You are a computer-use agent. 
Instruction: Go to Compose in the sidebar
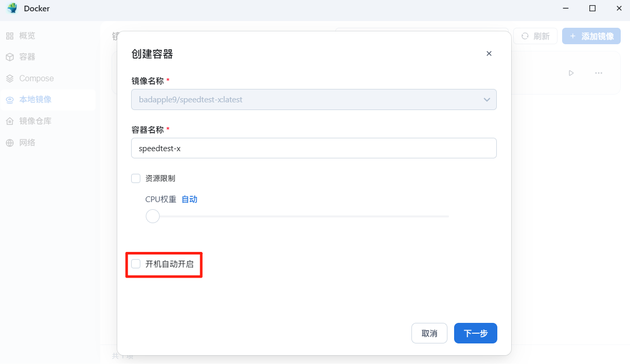click(48, 78)
